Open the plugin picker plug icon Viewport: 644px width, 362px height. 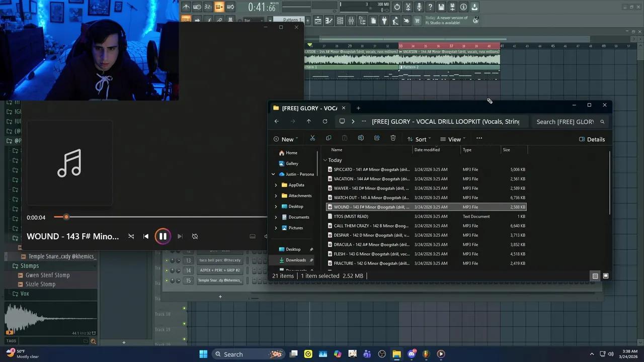[x=385, y=20]
